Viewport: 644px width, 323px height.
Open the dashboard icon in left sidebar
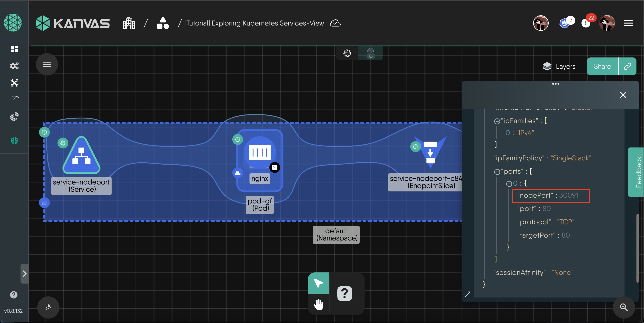click(x=14, y=49)
